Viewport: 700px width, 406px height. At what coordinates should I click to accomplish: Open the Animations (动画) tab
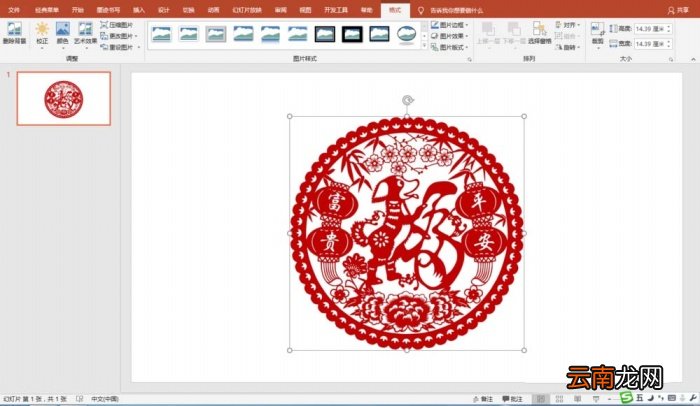point(213,10)
